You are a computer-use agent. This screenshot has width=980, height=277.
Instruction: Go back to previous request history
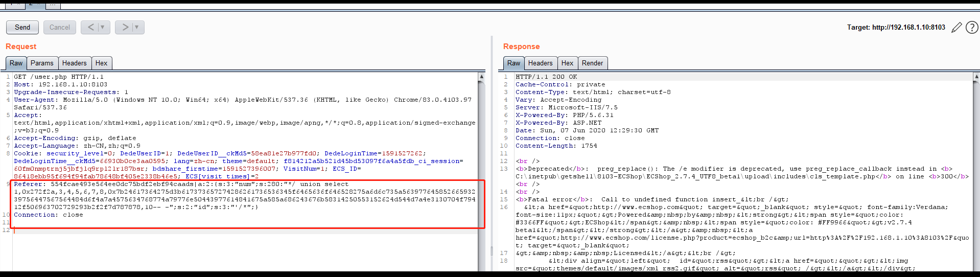(90, 27)
